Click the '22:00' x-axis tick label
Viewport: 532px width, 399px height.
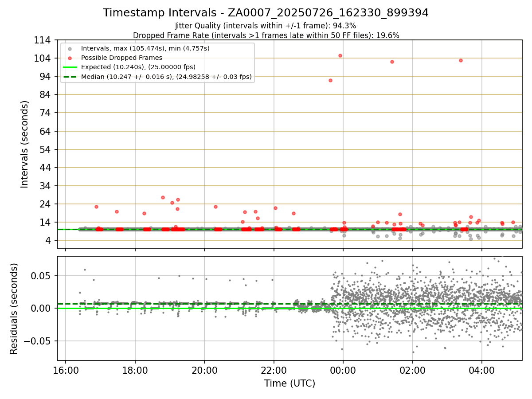(274, 370)
